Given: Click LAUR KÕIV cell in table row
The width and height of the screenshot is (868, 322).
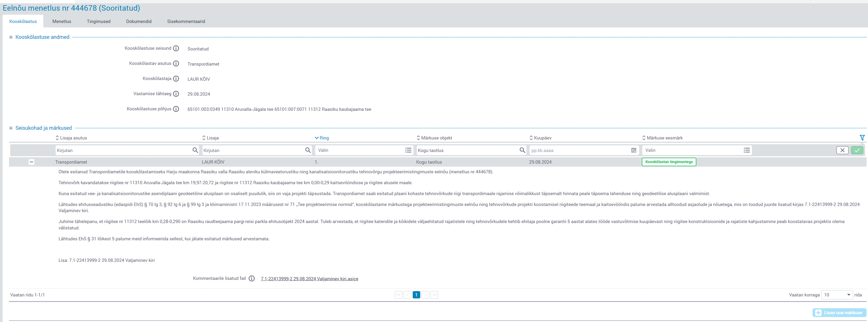Looking at the screenshot, I should [213, 162].
